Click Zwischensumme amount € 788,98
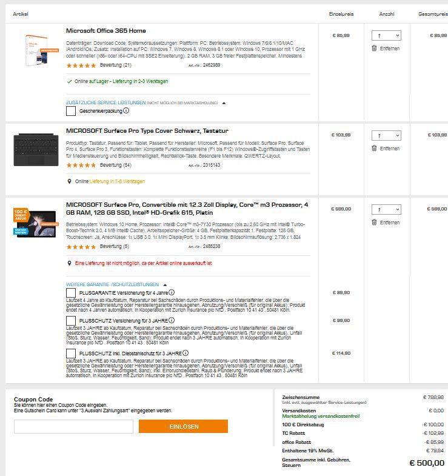 [433, 397]
